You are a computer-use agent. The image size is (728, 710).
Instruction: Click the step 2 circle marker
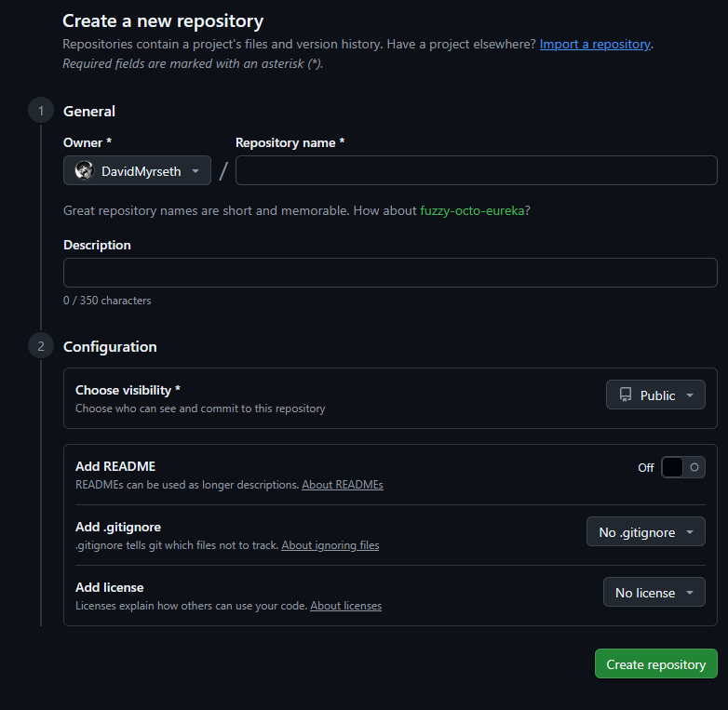tap(41, 347)
